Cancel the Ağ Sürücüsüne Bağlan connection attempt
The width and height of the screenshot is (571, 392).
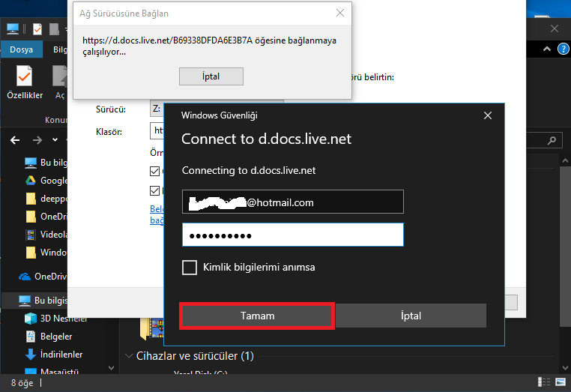[x=211, y=76]
